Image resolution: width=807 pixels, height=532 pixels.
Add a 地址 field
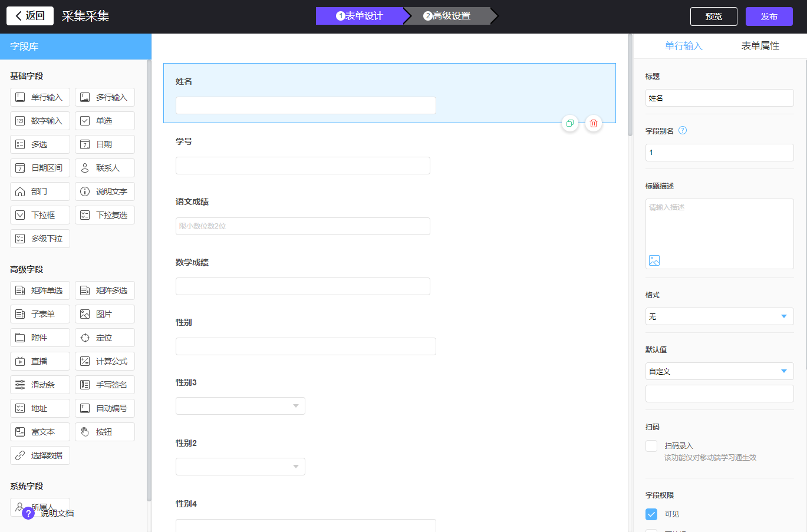tap(40, 408)
